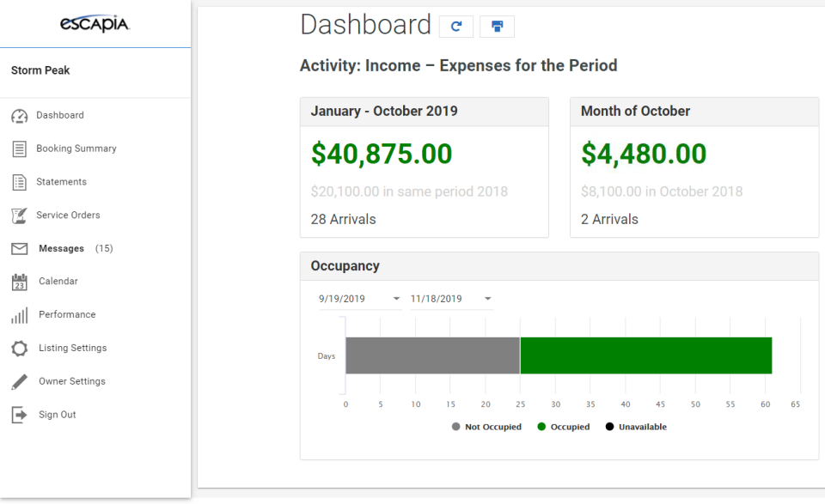Viewport: 825px width, 504px height.
Task: Refresh the dashboard with the reload button
Action: click(455, 27)
